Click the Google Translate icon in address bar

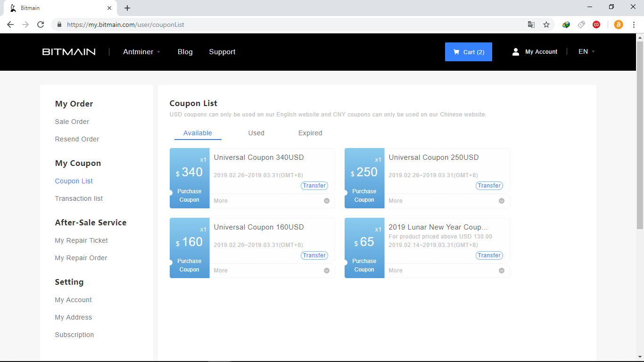(531, 25)
